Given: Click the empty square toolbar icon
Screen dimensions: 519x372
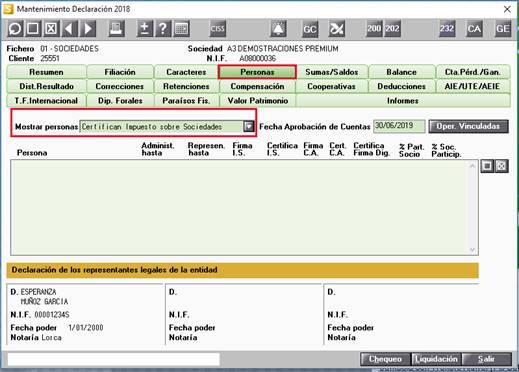Looking at the screenshot, I should coord(33,29).
